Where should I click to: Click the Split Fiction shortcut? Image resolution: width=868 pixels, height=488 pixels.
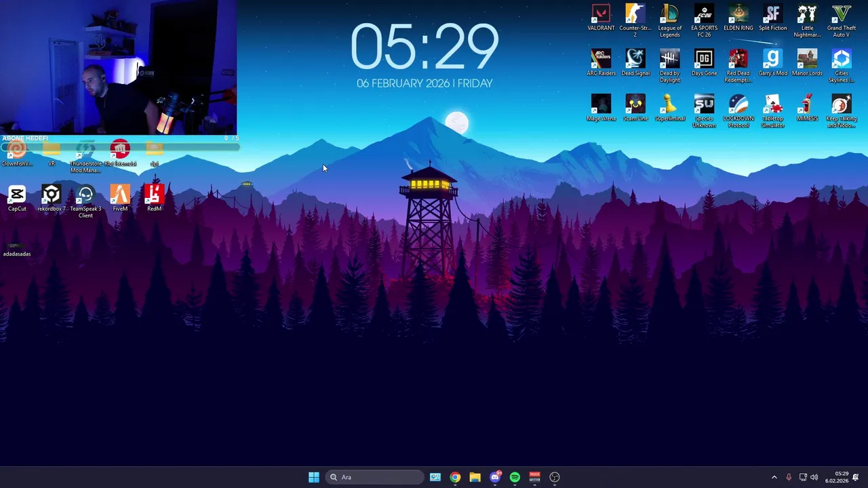point(772,18)
